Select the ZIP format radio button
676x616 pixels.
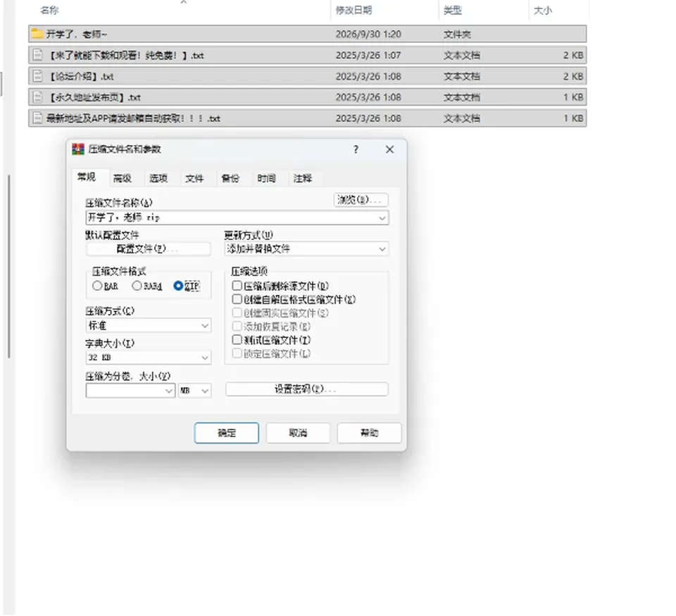click(178, 286)
